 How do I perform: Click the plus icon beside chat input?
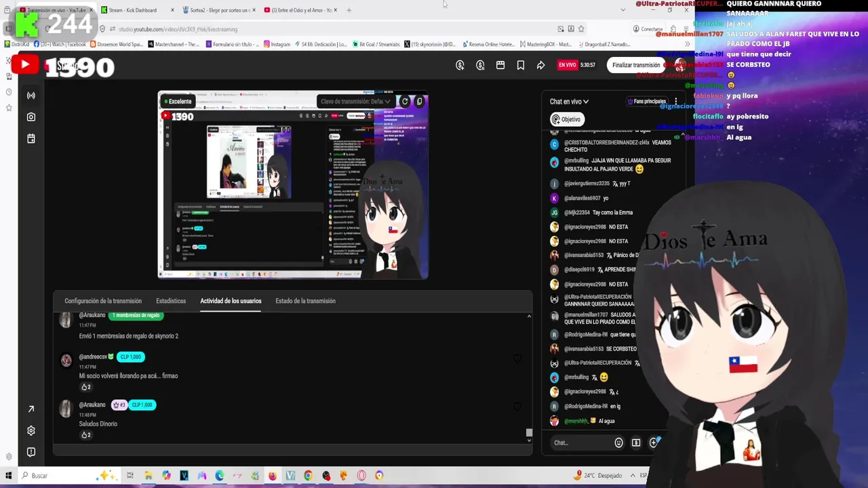(653, 443)
